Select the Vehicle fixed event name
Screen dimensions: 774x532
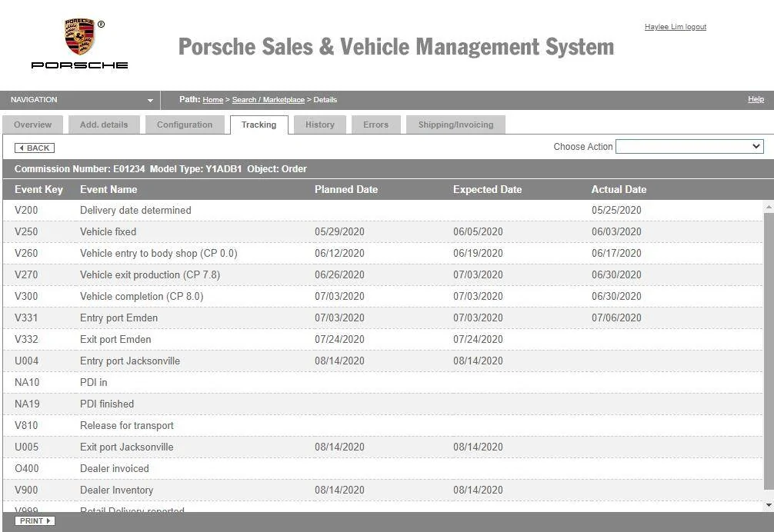coord(108,231)
